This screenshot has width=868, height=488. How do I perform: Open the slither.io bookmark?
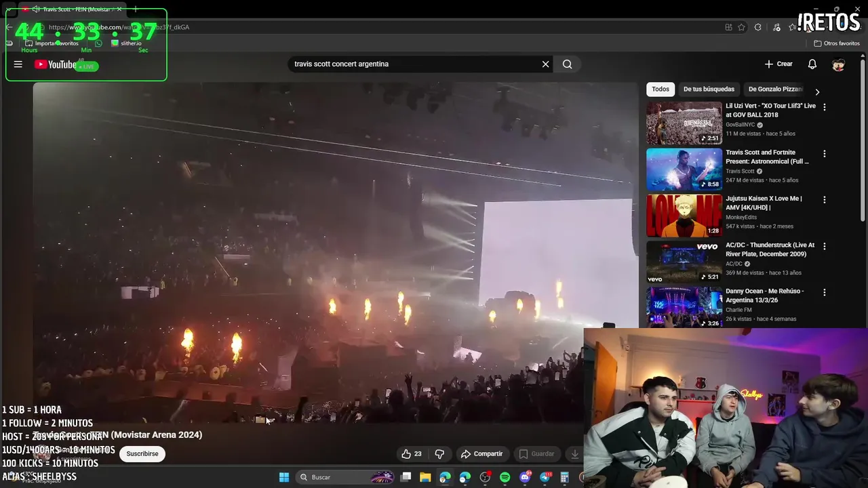(x=126, y=43)
